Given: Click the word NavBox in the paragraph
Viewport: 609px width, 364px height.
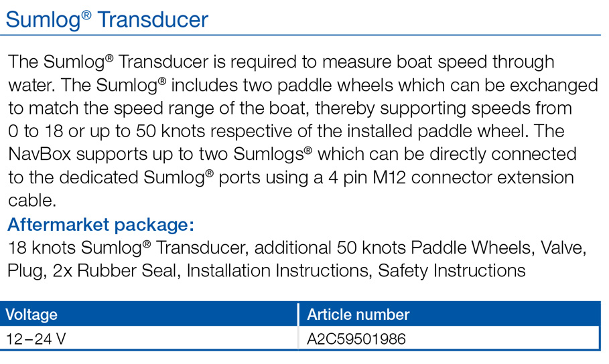Looking at the screenshot, I should coord(40,155).
